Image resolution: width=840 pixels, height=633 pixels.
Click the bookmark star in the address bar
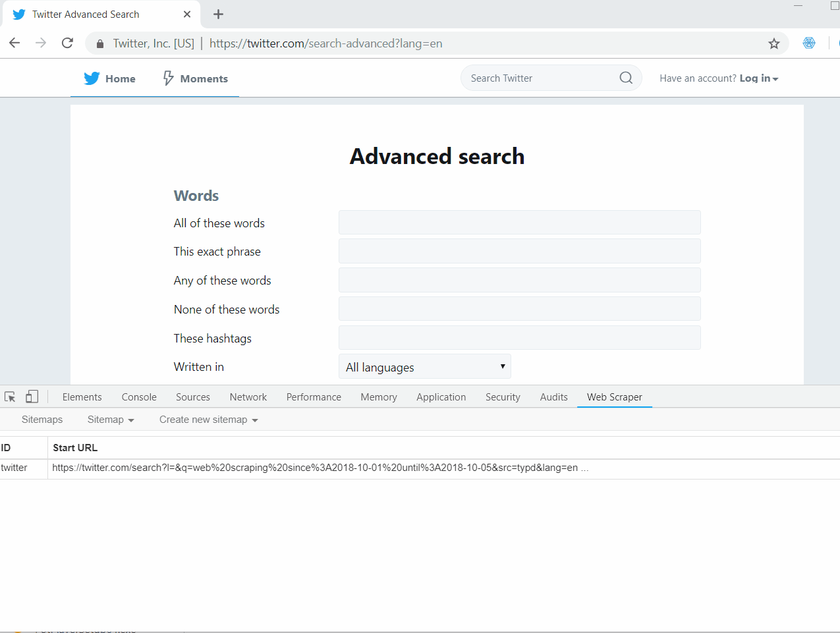click(x=774, y=43)
